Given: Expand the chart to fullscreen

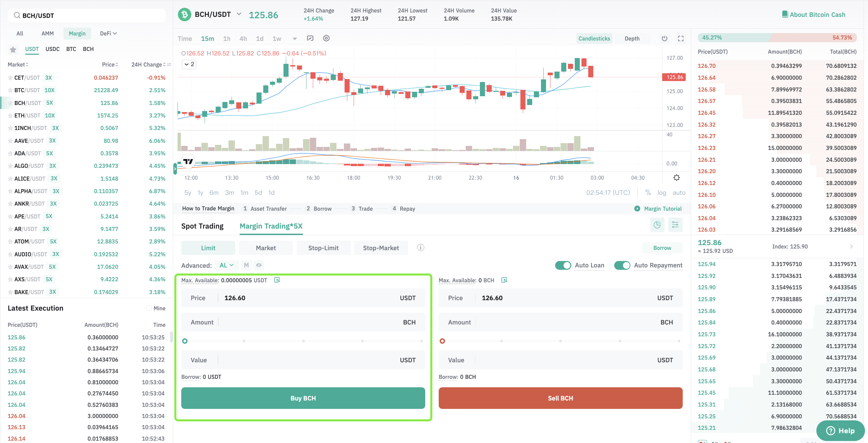Looking at the screenshot, I should 681,38.
